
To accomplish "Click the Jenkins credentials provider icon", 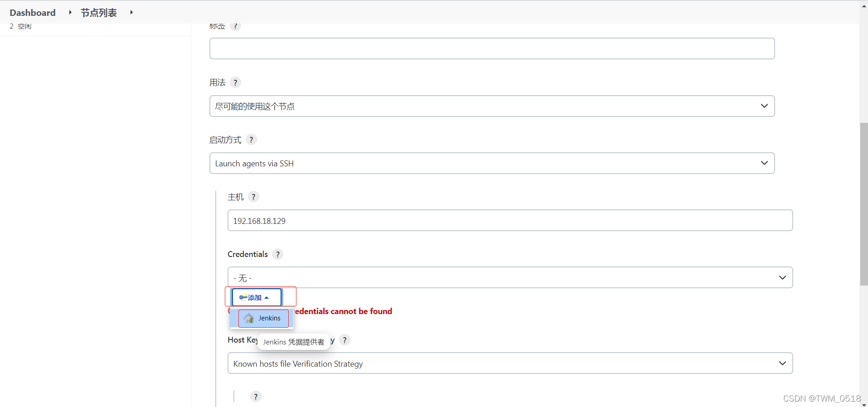I will [x=249, y=319].
